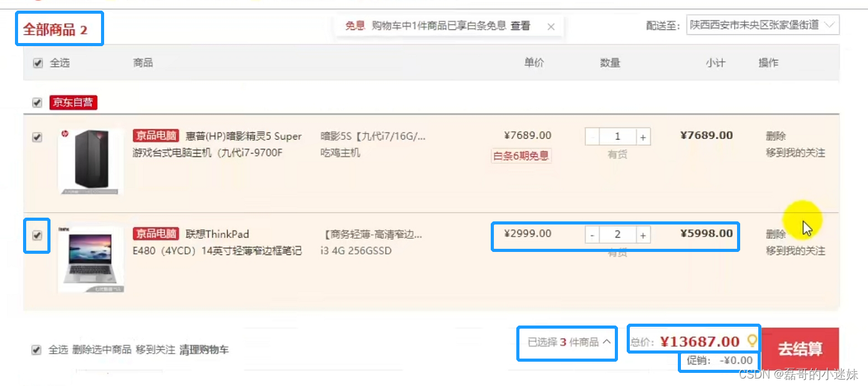Click 查看 link in 免息 banner
The image size is (868, 386).
pyautogui.click(x=520, y=26)
